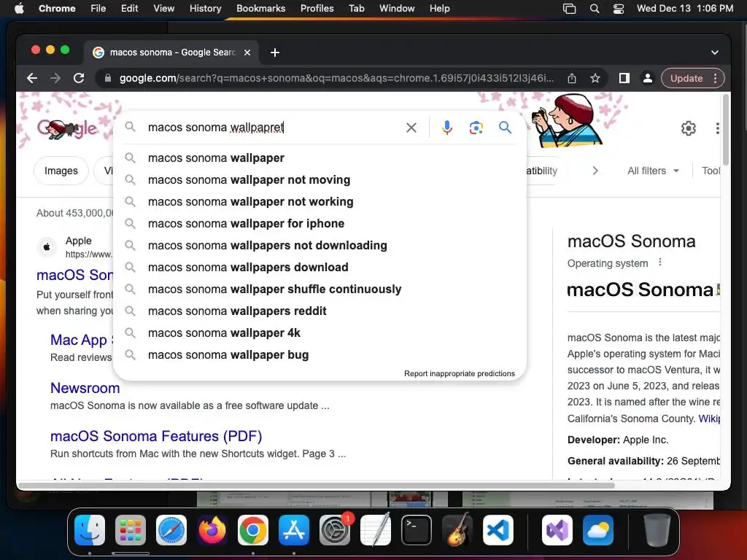Open Visual Studio Code from the Dock

pos(498,530)
